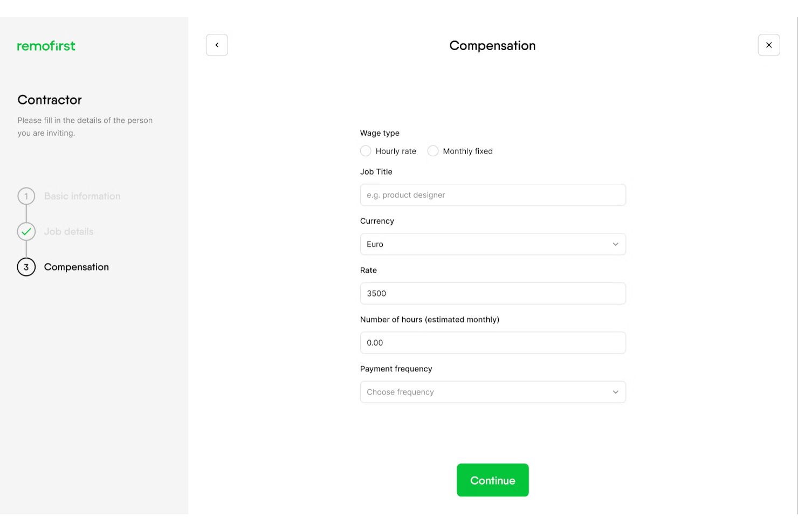Click the step 1 circle indicator

pos(26,196)
